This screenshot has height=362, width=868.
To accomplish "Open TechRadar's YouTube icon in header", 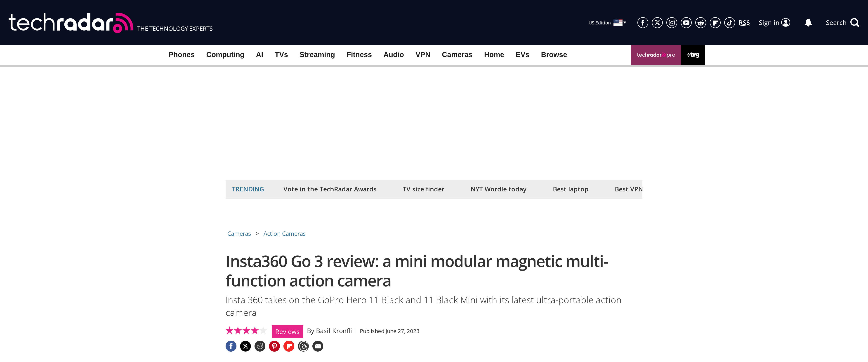I will click(x=686, y=23).
